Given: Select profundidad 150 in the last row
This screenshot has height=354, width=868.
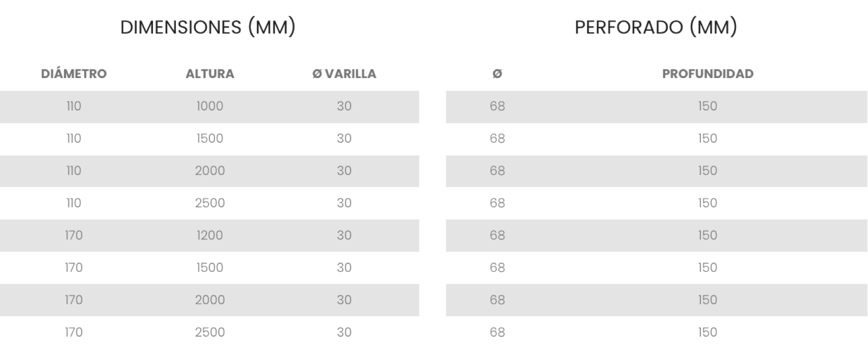Looking at the screenshot, I should [x=708, y=333].
